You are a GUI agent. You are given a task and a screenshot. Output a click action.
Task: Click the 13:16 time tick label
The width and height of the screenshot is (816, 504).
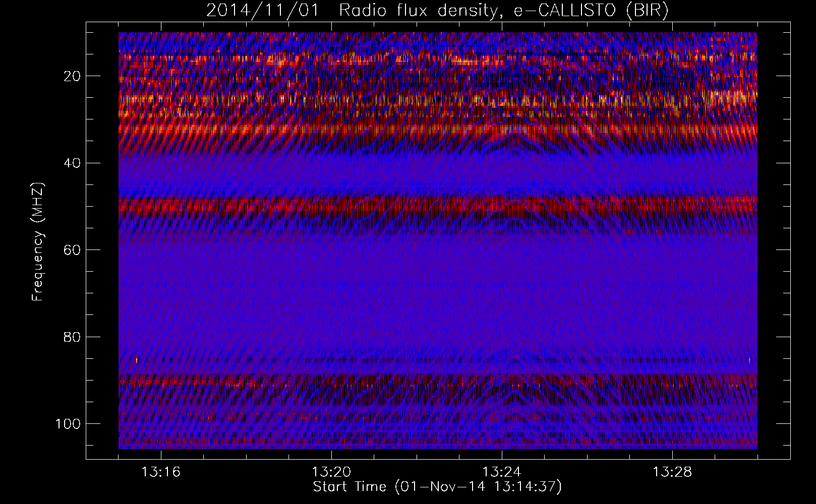(161, 472)
